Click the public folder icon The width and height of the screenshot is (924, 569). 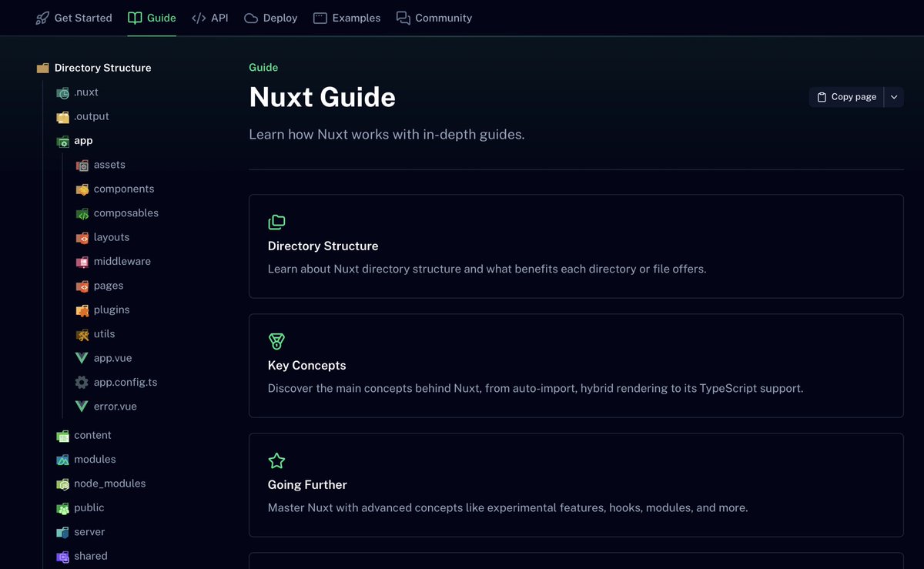coord(63,508)
